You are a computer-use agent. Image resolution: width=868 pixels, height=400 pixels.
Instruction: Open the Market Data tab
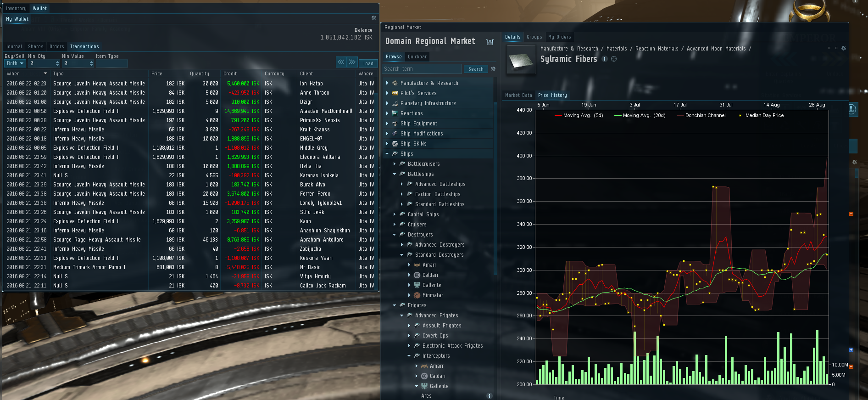pos(518,95)
